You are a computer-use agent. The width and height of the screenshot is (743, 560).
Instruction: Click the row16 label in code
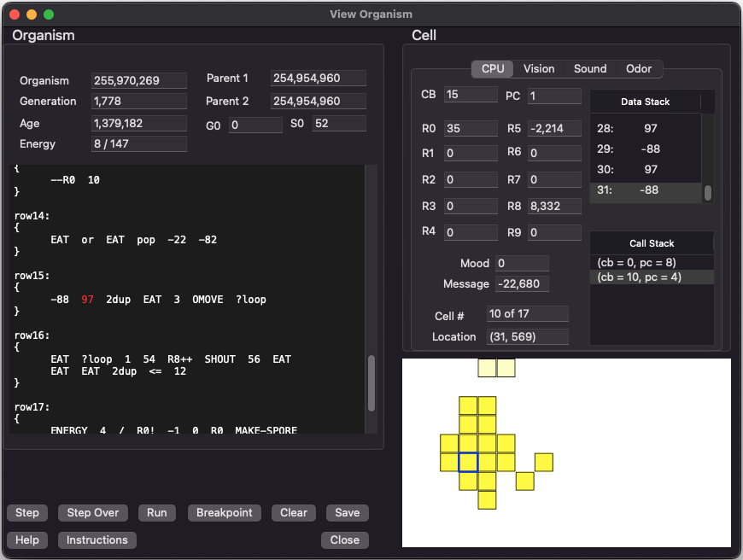32,335
